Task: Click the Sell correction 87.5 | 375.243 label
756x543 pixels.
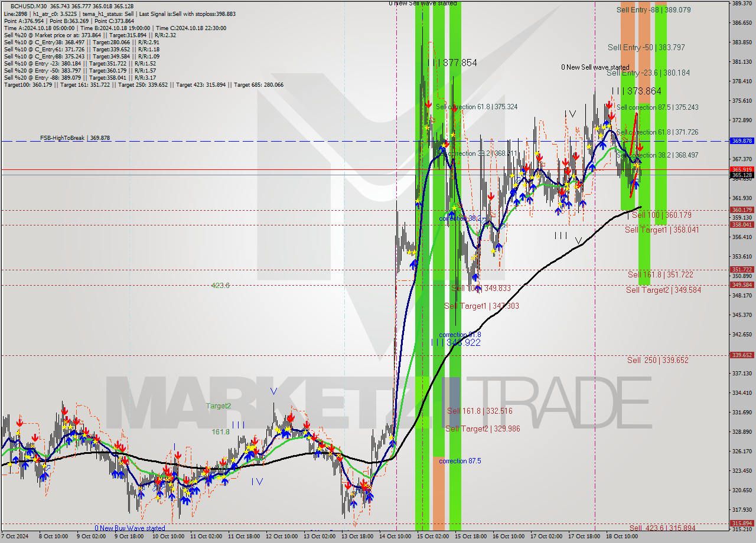Action: (x=657, y=107)
